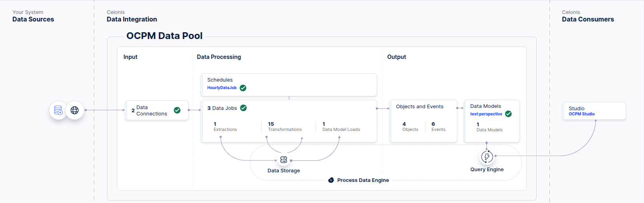Click the Input section heading
Screen dimensions: 644x203
pos(130,57)
